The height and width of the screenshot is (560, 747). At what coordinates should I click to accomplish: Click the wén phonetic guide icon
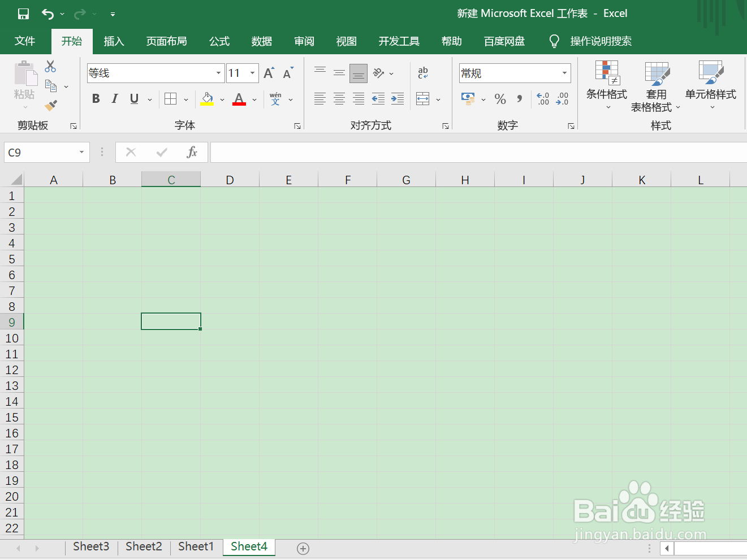(275, 99)
